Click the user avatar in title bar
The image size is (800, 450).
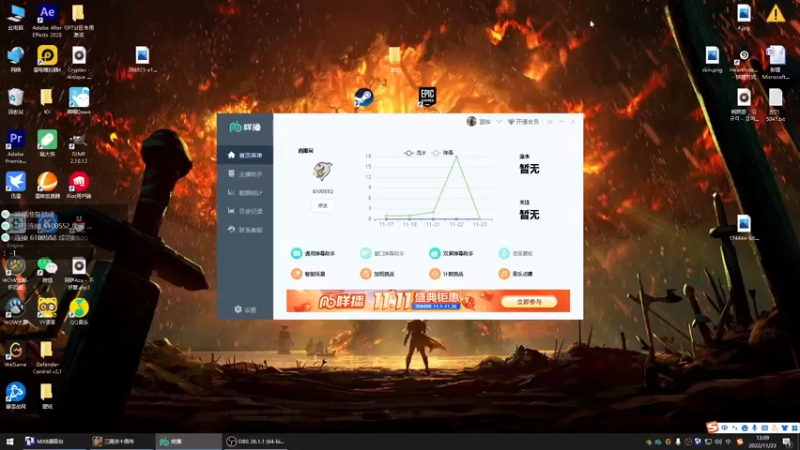point(471,121)
